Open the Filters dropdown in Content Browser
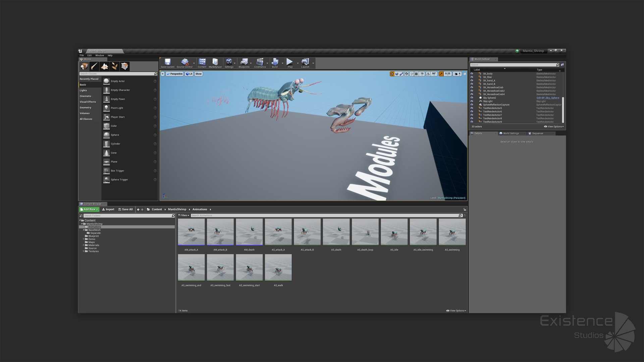The image size is (644, 362). 184,216
